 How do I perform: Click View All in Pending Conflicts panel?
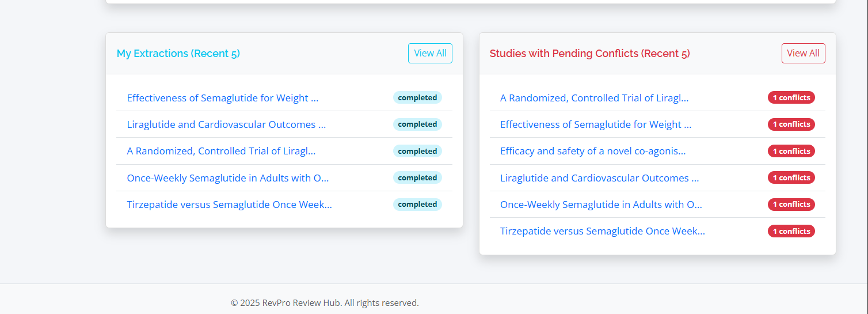pos(803,53)
